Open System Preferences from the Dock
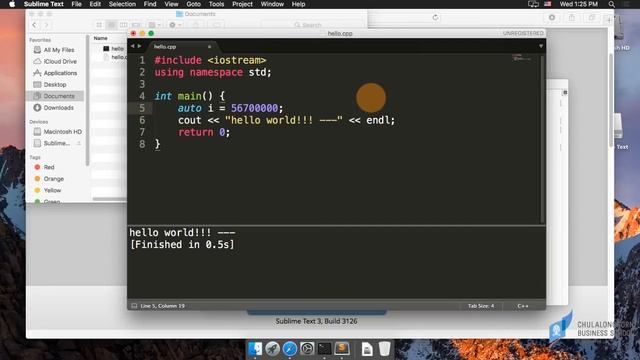 307,349
